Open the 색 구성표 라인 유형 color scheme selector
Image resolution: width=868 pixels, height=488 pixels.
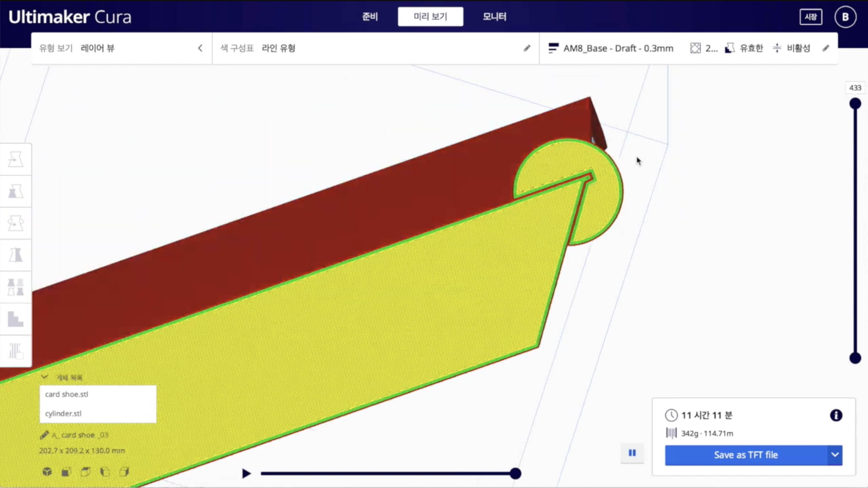click(375, 48)
